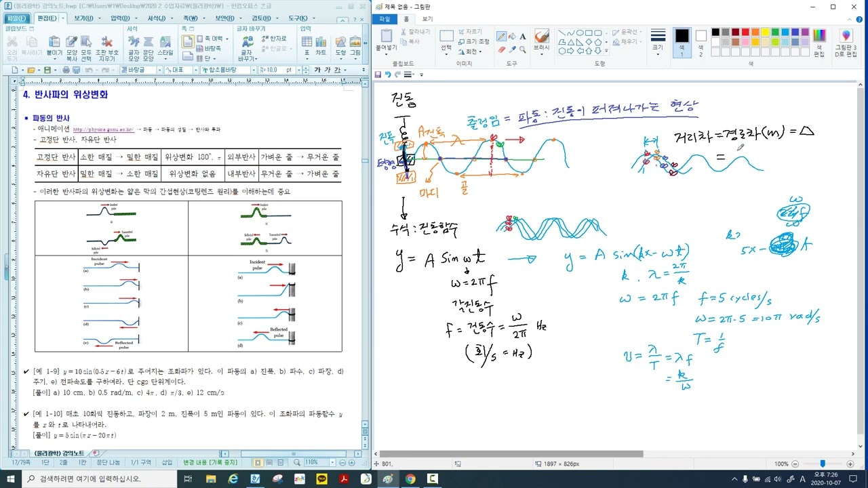This screenshot has height=488, width=868.
Task: Click the Paint zoom slider handle
Action: tap(822, 464)
